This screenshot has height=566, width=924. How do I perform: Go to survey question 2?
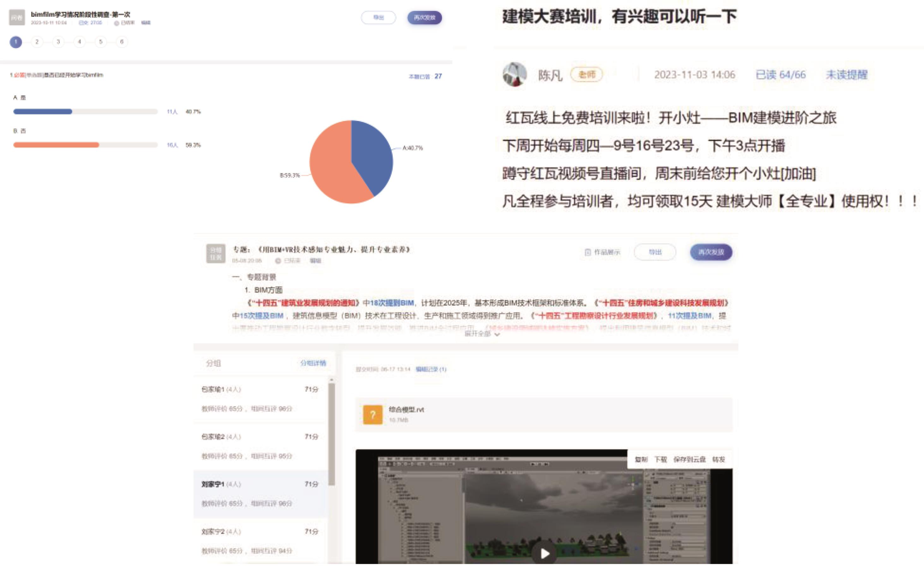click(37, 42)
